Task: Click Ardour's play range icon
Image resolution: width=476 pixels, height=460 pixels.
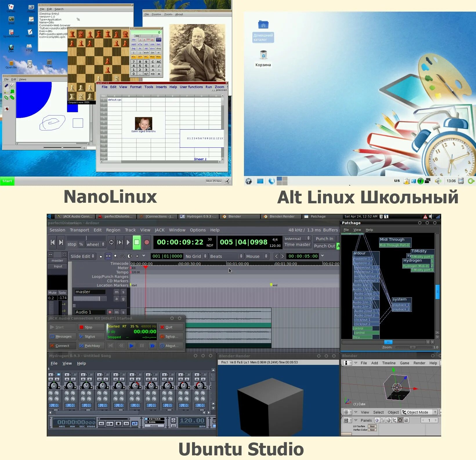Action: (x=120, y=242)
